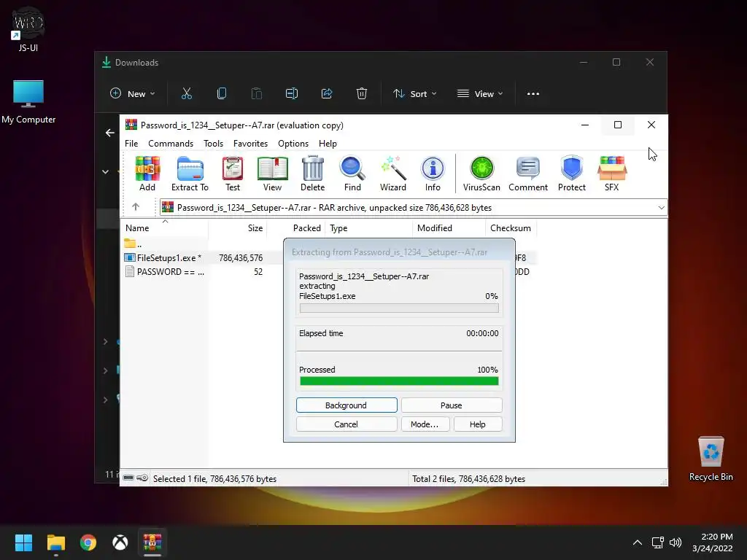
Task: Click the Cut scissors icon in Downloads
Action: tap(187, 93)
